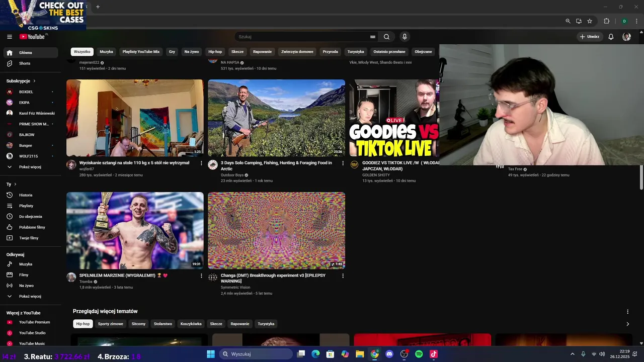Screen dimensions: 644x362
Task: Open Przeglądaj więcej tematów options menu
Action: click(627, 312)
